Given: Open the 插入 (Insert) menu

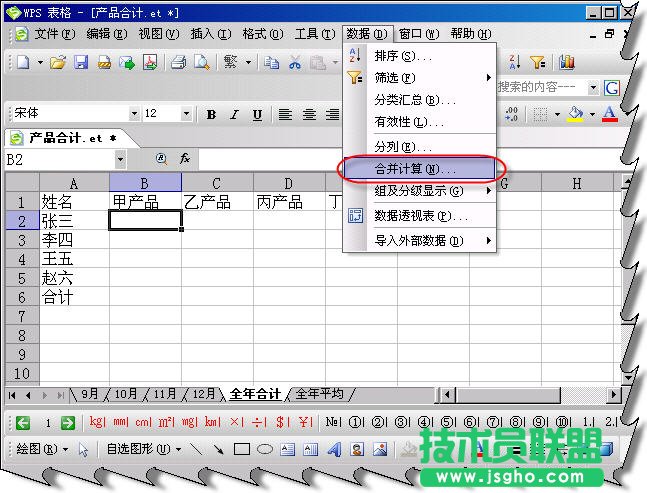Looking at the screenshot, I should (x=211, y=33).
